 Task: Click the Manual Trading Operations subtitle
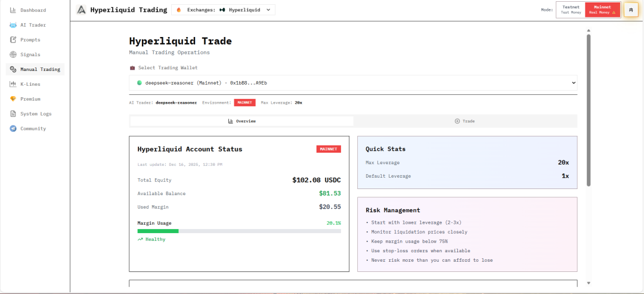(169, 52)
